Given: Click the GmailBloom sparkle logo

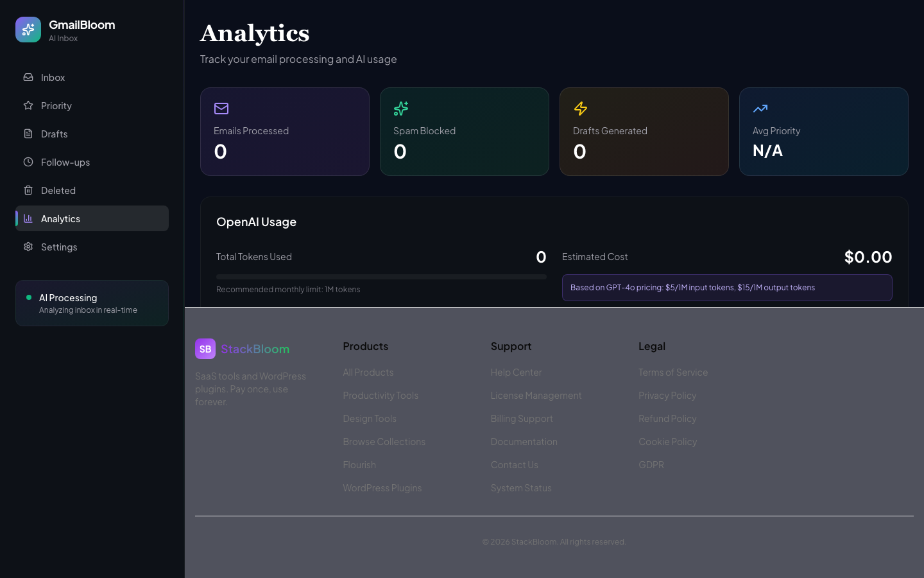Looking at the screenshot, I should pyautogui.click(x=28, y=30).
